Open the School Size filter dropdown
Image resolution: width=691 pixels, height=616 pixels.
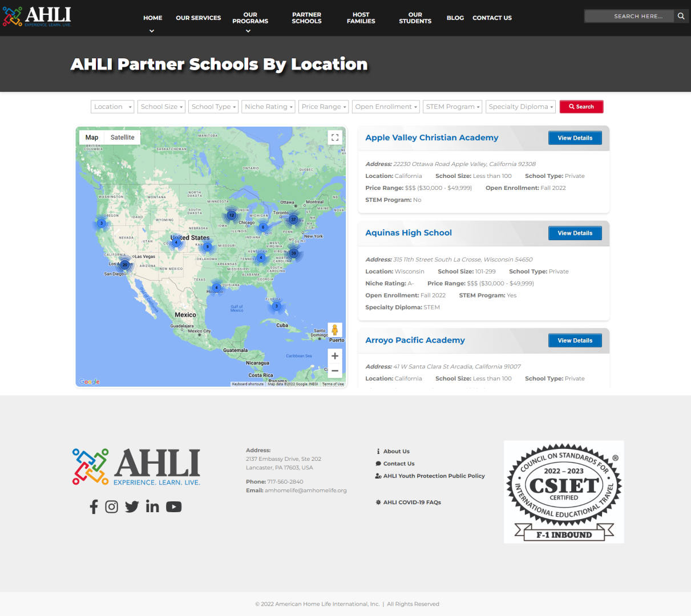[x=161, y=107]
